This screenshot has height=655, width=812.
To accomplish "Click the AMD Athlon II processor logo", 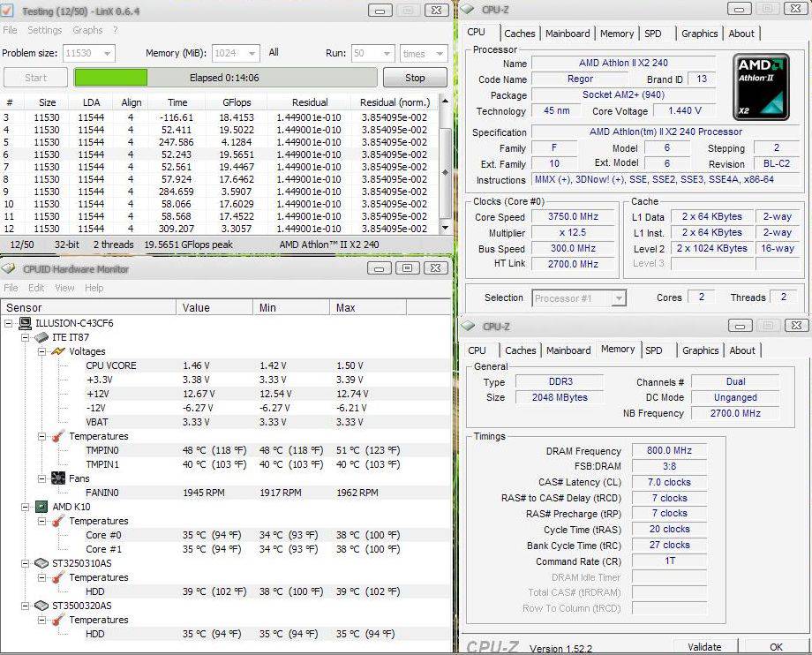I will coord(762,87).
